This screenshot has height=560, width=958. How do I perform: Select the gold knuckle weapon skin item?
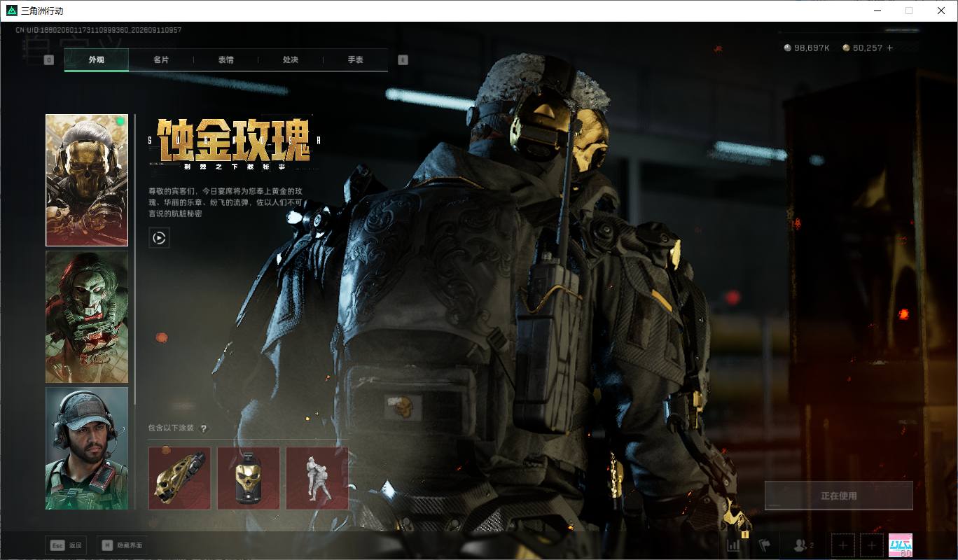(179, 479)
